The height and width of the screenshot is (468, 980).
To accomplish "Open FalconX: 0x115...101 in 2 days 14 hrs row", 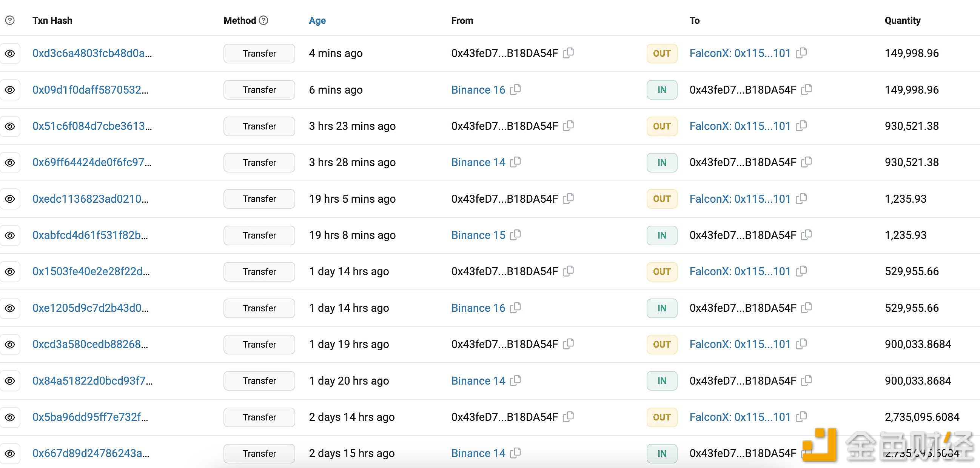I will (740, 417).
